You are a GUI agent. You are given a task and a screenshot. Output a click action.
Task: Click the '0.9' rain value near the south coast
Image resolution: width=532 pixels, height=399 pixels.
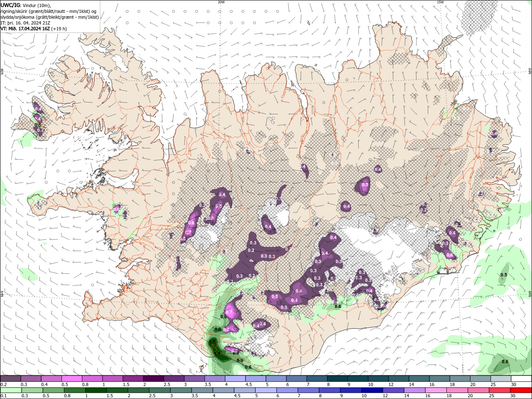click(240, 360)
